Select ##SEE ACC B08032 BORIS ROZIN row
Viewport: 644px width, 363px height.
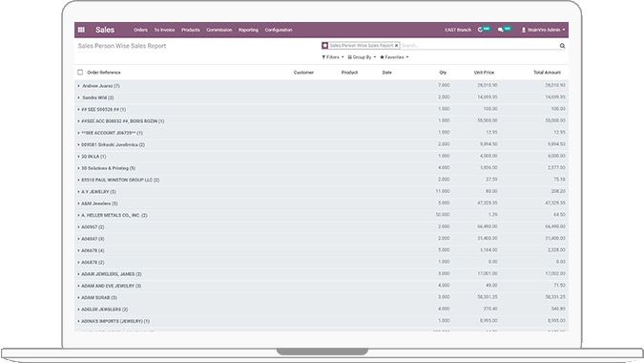[x=322, y=121]
